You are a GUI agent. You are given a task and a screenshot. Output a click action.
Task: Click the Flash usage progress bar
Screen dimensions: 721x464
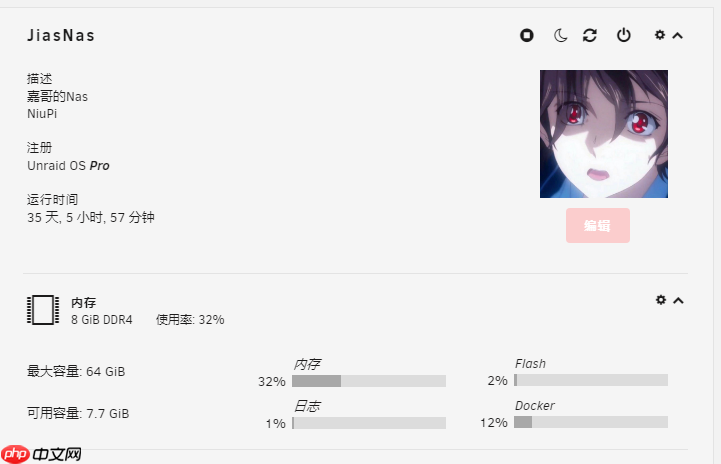tap(591, 381)
